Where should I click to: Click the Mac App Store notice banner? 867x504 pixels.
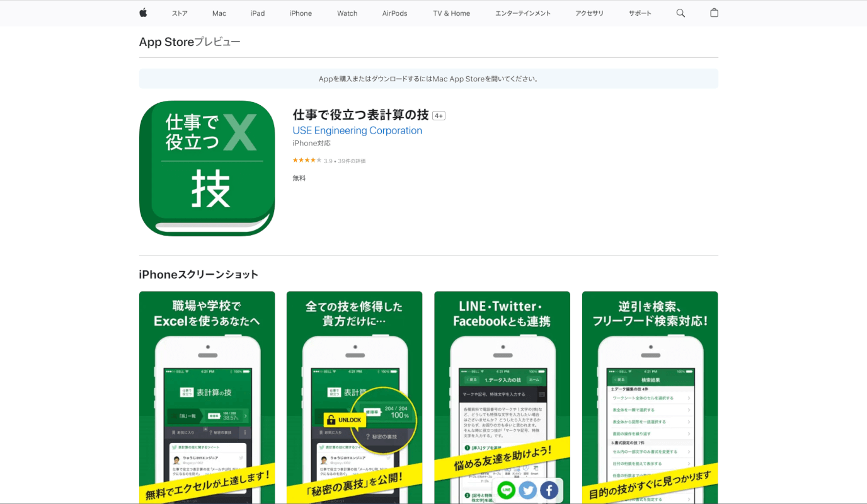tap(428, 79)
